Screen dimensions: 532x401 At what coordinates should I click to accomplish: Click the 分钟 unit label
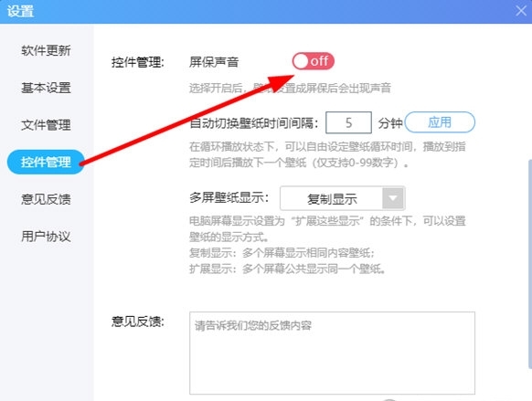tap(390, 123)
